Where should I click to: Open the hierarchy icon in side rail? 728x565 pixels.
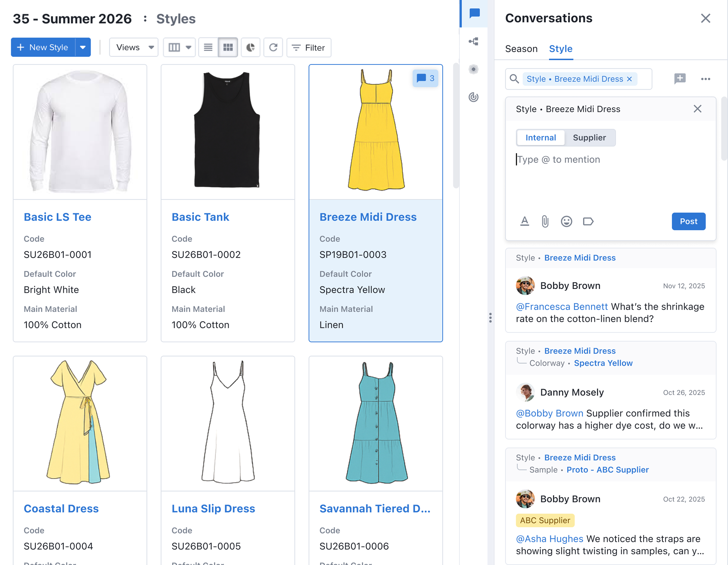coord(473,41)
